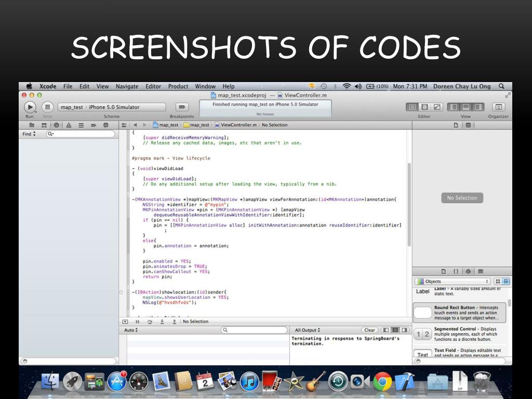
Task: Switch to the Version editor
Action: pyautogui.click(x=437, y=107)
